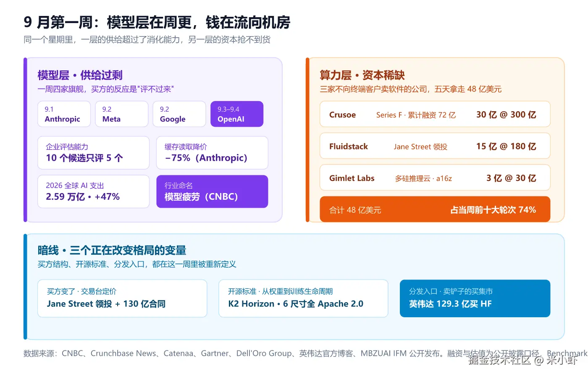Click the text 多硅推理云 · a16z
Image resolution: width=588 pixels, height=376 pixels.
[423, 178]
